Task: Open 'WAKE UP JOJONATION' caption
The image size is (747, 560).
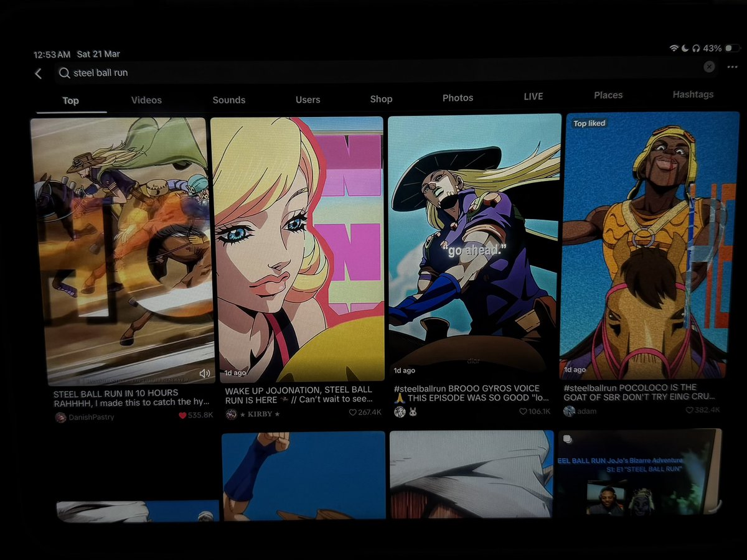Action: (299, 394)
